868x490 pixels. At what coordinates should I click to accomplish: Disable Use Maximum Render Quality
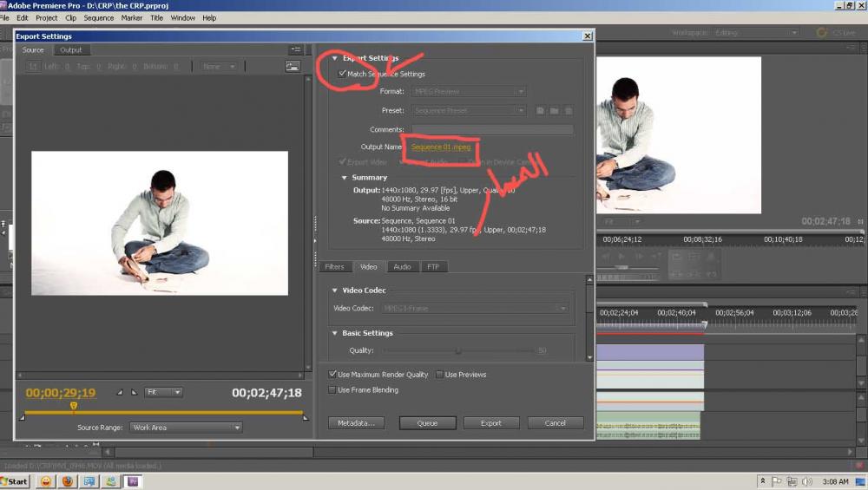point(332,375)
